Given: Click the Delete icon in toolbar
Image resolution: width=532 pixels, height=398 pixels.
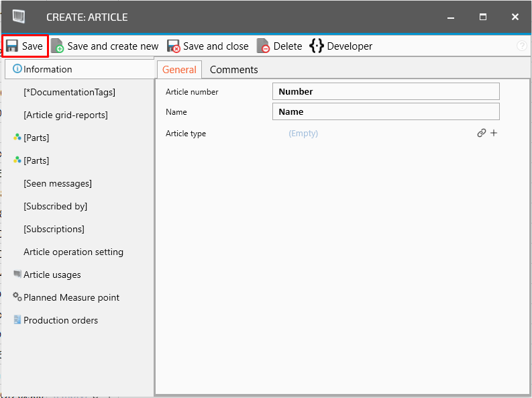Looking at the screenshot, I should tap(264, 46).
